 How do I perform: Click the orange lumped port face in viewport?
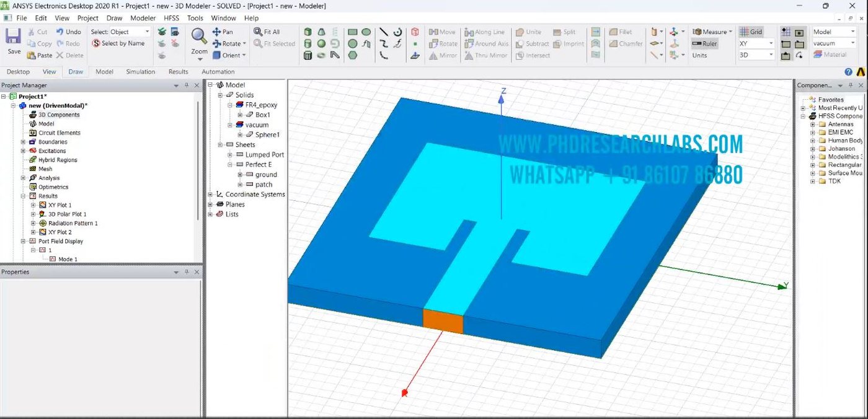tap(443, 321)
